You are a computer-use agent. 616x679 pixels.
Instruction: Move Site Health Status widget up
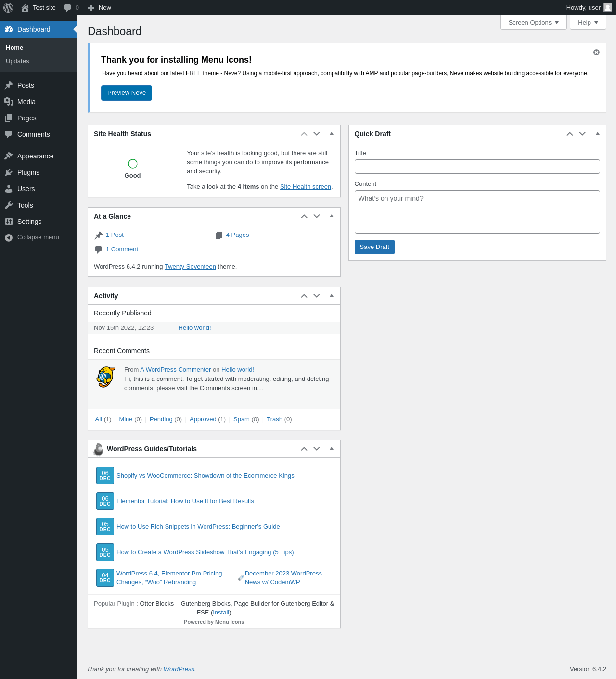click(304, 134)
